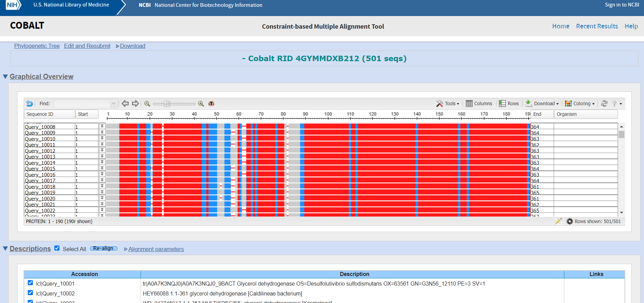Click row action chevron for Query_10015
Screen dimensions: 644x303
point(102,168)
